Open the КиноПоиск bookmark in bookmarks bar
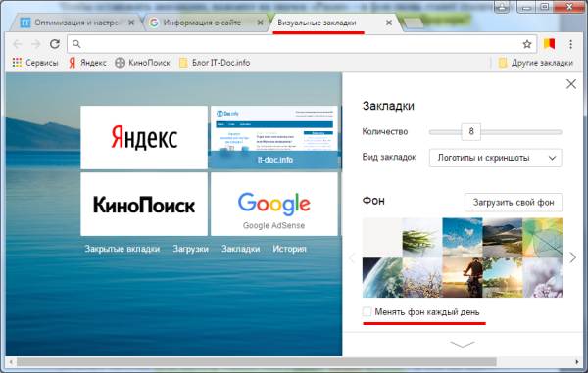Screen dimensions: 588x373 coord(142,63)
